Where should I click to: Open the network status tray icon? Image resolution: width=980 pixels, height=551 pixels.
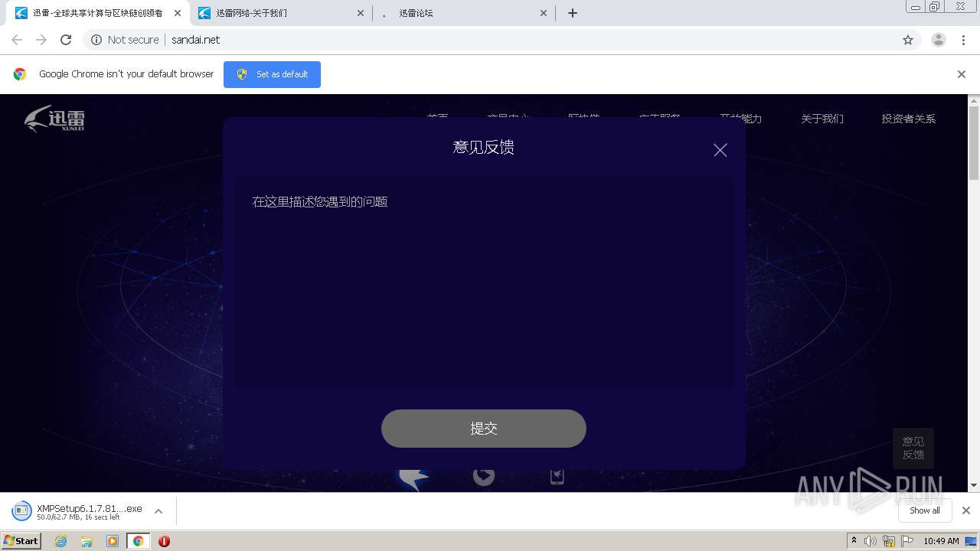[x=889, y=541]
